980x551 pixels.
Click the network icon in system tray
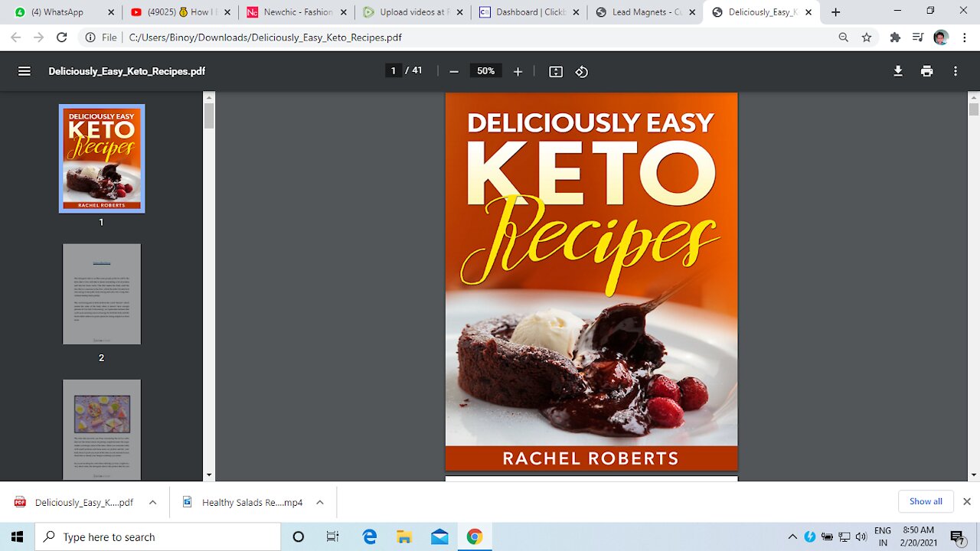click(844, 536)
